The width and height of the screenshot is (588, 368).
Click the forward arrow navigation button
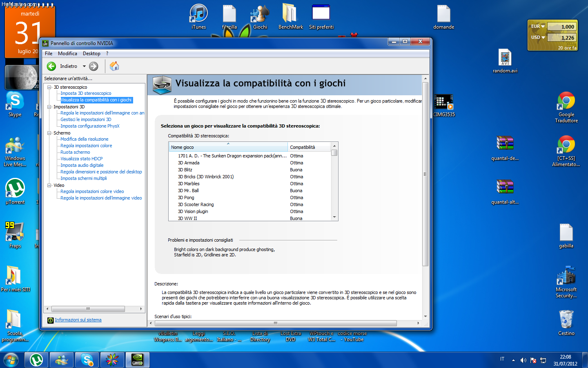coord(94,66)
